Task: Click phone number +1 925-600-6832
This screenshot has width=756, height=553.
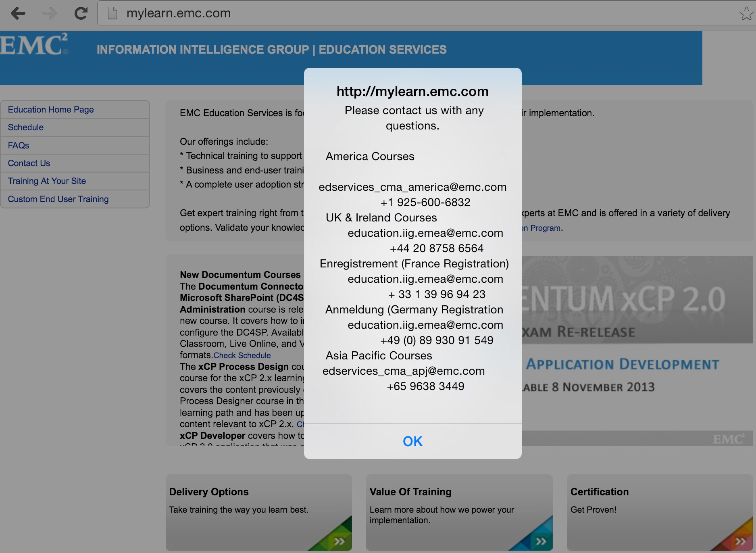Action: point(425,202)
